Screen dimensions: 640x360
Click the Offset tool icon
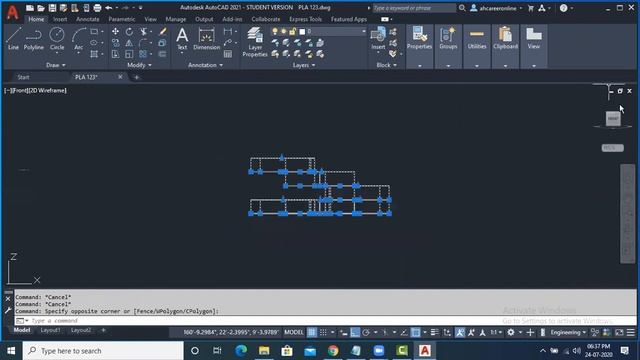[x=162, y=54]
